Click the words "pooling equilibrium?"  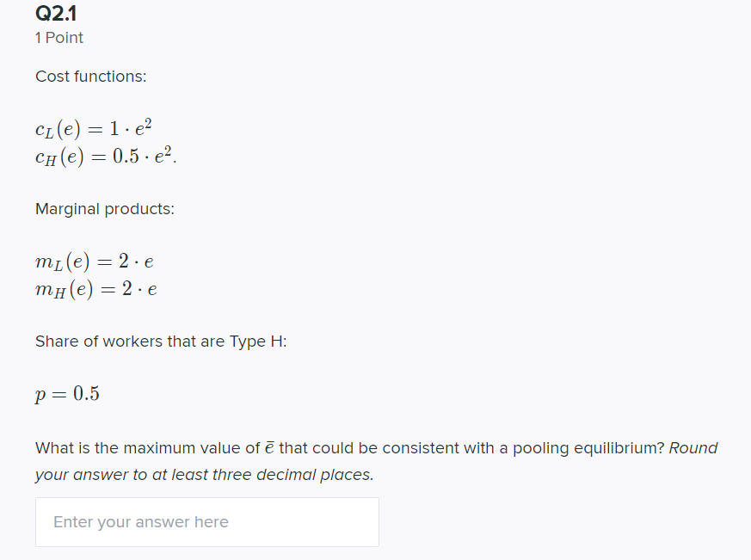click(588, 448)
